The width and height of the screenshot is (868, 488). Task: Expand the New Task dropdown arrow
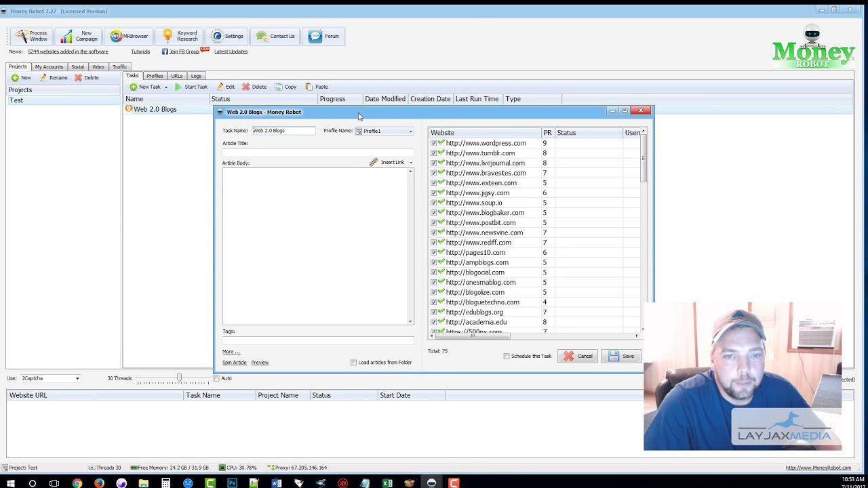click(165, 87)
